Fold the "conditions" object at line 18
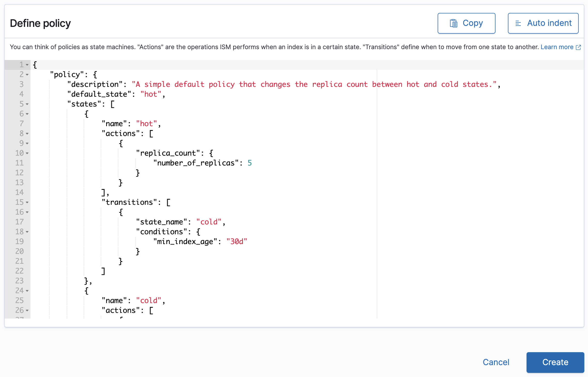The width and height of the screenshot is (588, 377). [x=27, y=232]
